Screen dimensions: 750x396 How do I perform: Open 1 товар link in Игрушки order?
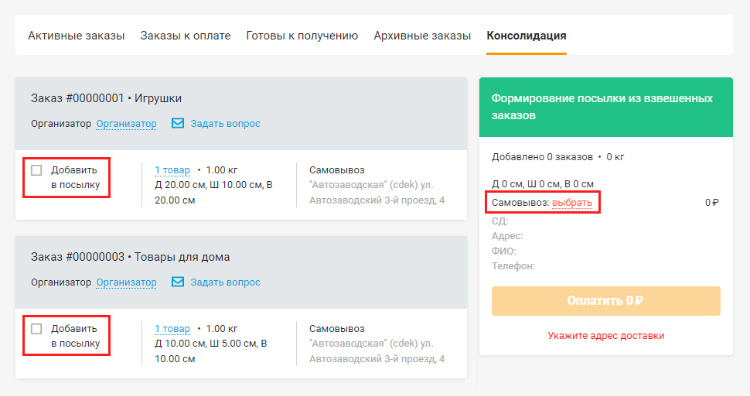point(172,170)
